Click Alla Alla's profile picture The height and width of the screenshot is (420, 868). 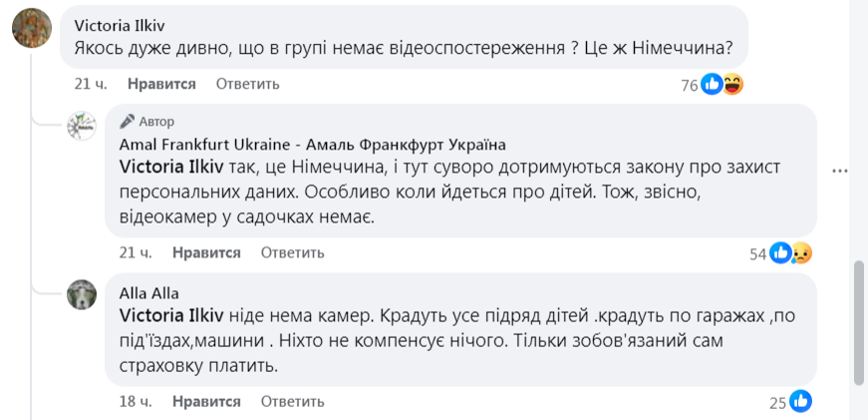pyautogui.click(x=82, y=295)
